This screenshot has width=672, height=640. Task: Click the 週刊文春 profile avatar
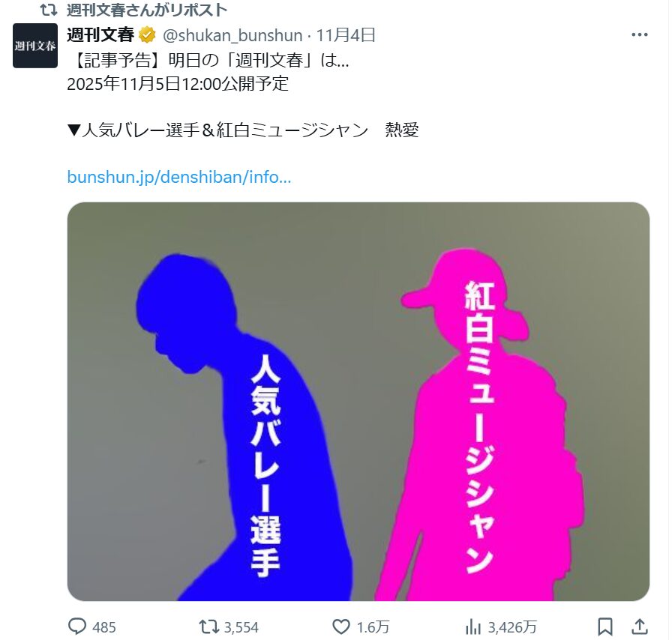(x=35, y=46)
